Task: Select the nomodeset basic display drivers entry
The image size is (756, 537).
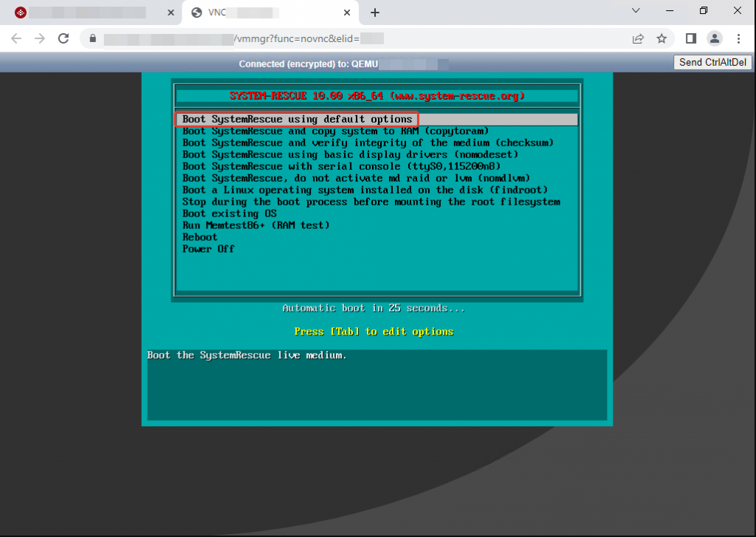Action: 351,154
